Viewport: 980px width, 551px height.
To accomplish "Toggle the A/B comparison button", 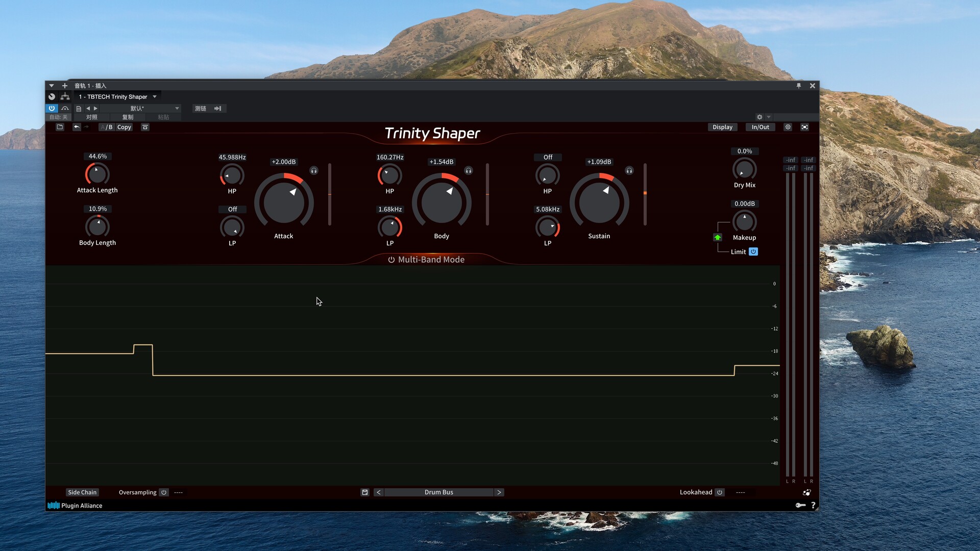I will point(107,127).
